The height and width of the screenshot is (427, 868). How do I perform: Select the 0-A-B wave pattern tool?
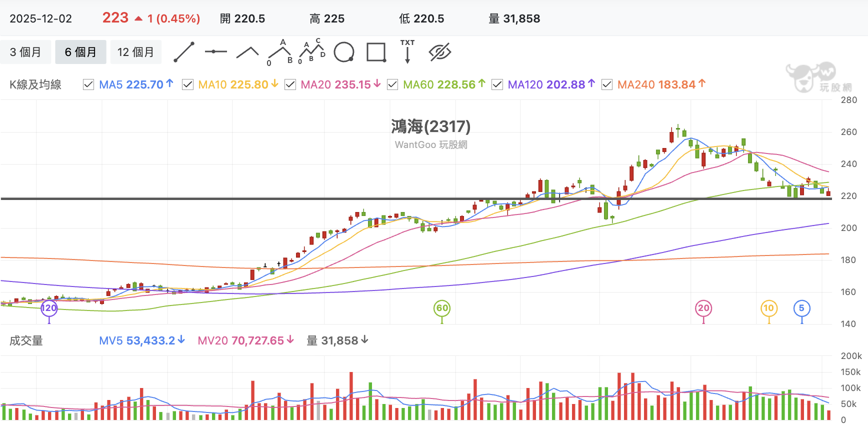[280, 52]
